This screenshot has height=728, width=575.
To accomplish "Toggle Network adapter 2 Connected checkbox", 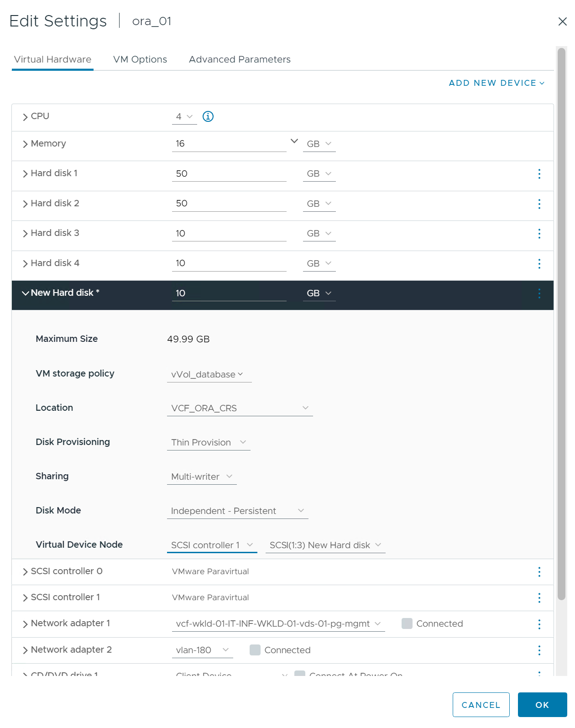I will point(255,650).
